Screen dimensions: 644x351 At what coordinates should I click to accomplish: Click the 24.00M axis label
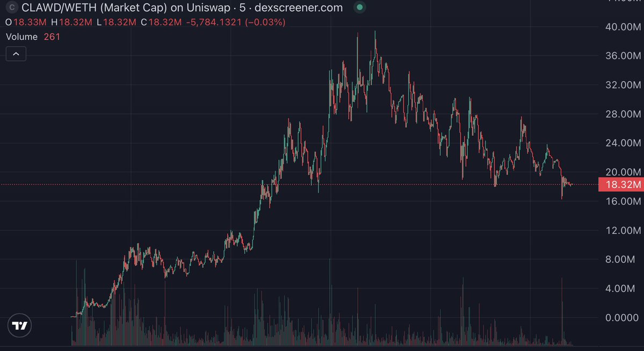point(623,143)
